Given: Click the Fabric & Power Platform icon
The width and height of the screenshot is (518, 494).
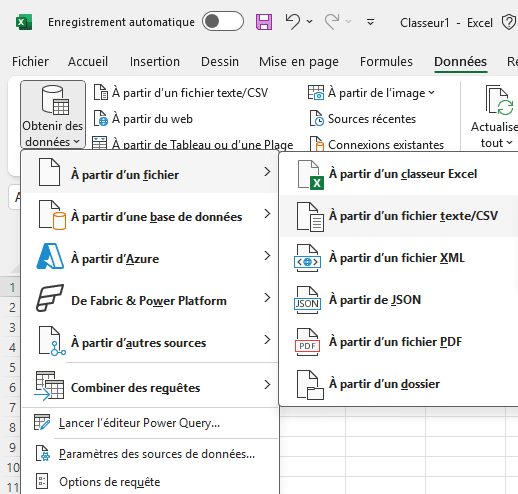Looking at the screenshot, I should [50, 298].
